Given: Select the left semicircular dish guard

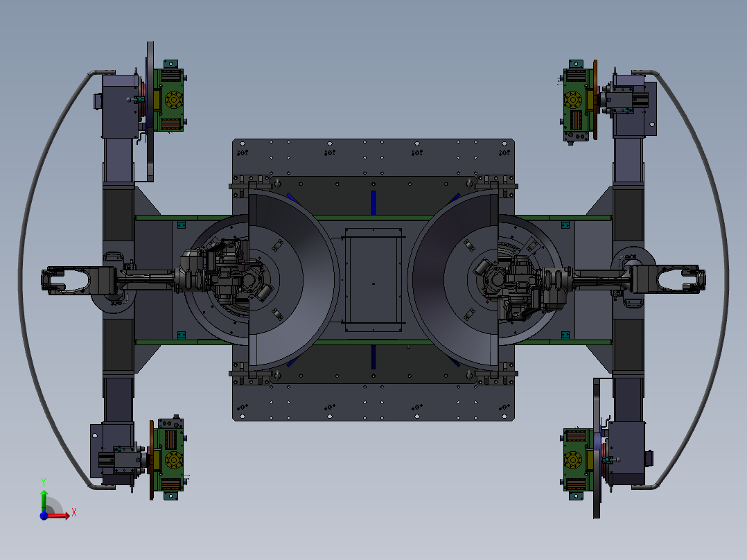Looking at the screenshot, I should 293,280.
